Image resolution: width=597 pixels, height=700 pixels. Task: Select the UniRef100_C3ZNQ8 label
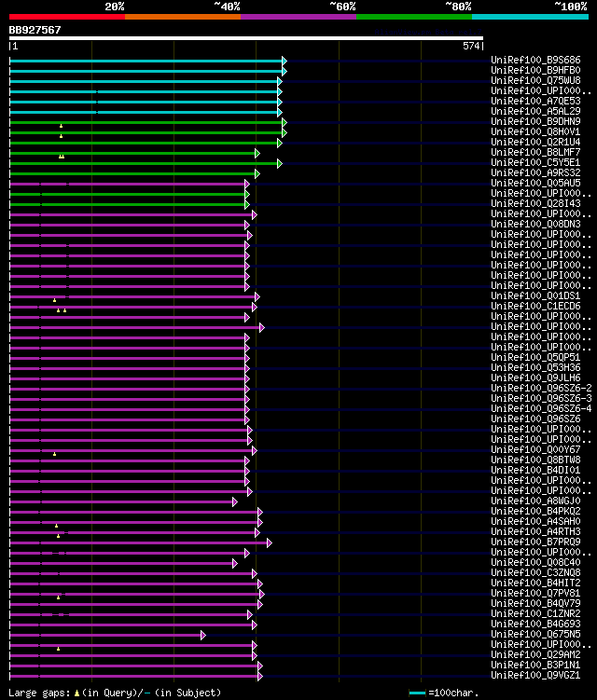tap(535, 573)
